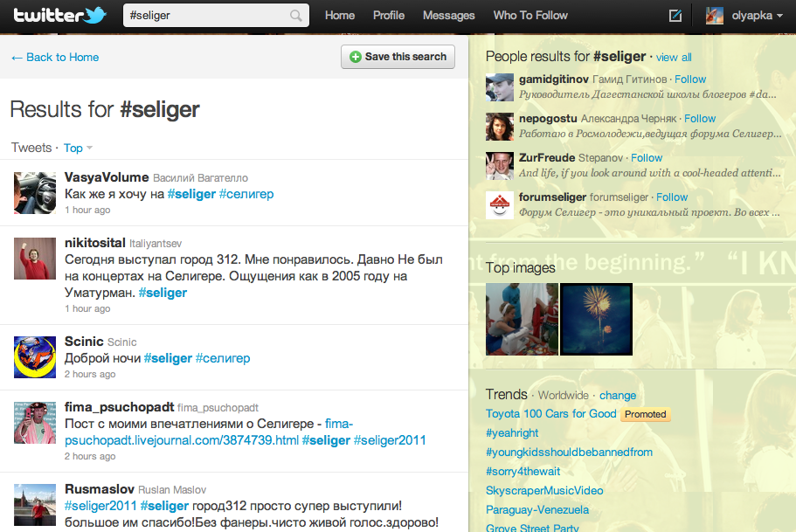
Task: Click forumseliger's avatar in People results
Action: coord(500,205)
